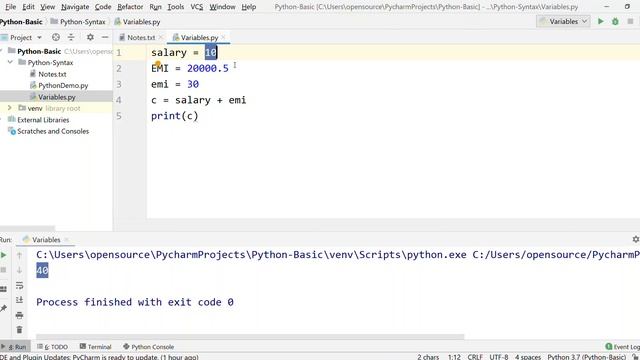Click the up arrow in Run panel

19,255
